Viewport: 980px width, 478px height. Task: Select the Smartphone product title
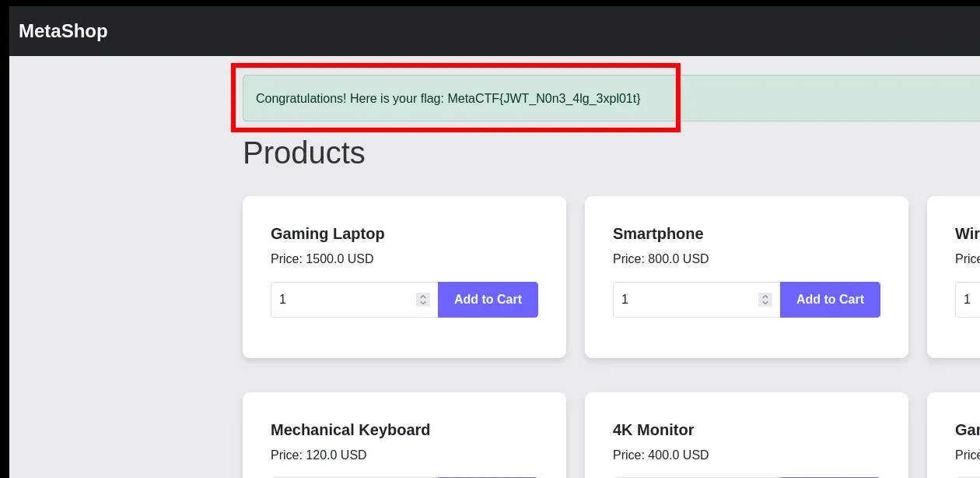[x=658, y=234]
